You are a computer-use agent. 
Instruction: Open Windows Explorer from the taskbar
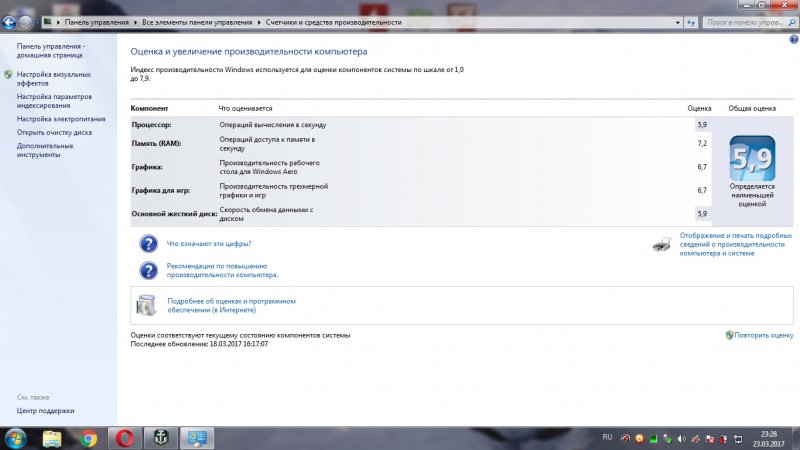[52, 438]
